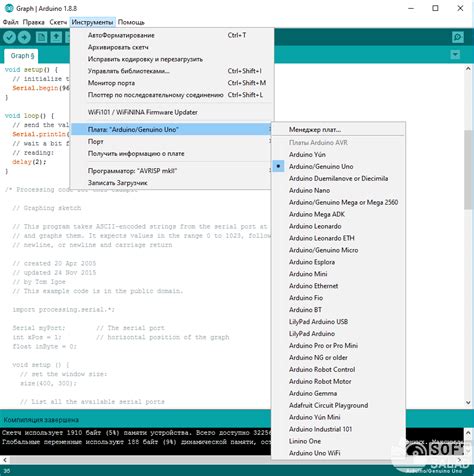Switch to the Graph sketch tab

tap(22, 56)
